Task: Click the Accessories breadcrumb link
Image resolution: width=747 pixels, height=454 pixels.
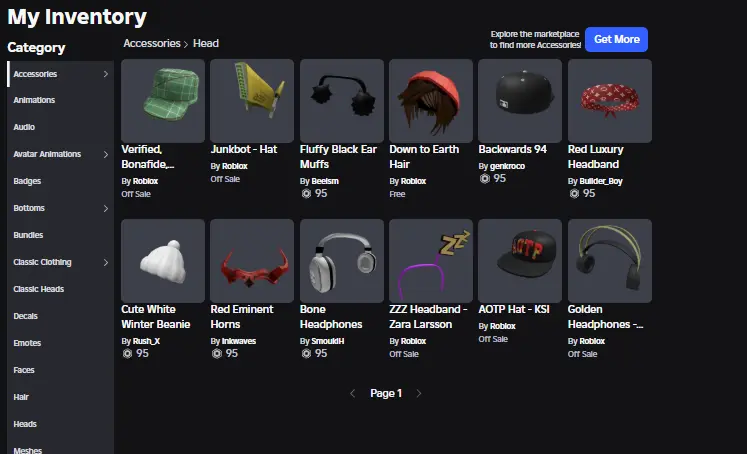Action: pyautogui.click(x=151, y=44)
